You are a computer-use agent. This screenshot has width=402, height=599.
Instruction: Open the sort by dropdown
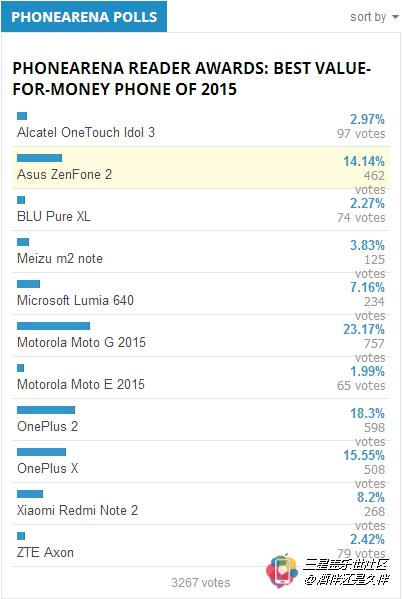(374, 17)
